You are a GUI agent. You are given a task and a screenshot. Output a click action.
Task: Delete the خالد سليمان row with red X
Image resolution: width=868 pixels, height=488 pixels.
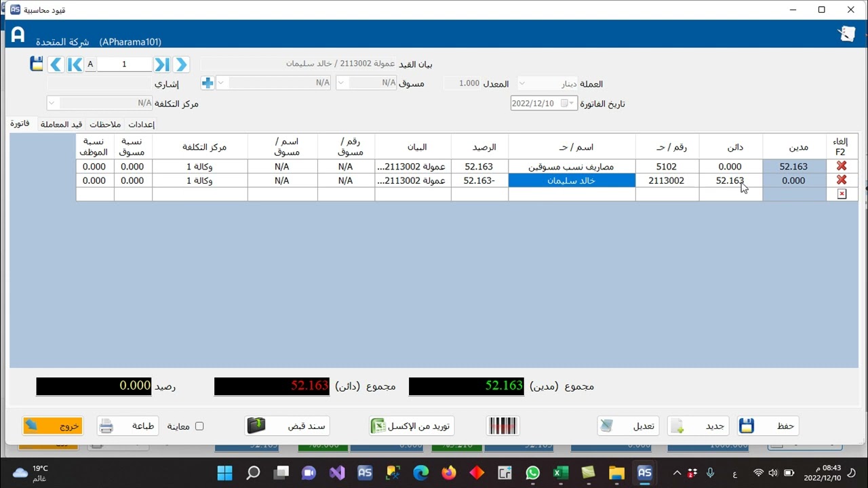tap(842, 180)
